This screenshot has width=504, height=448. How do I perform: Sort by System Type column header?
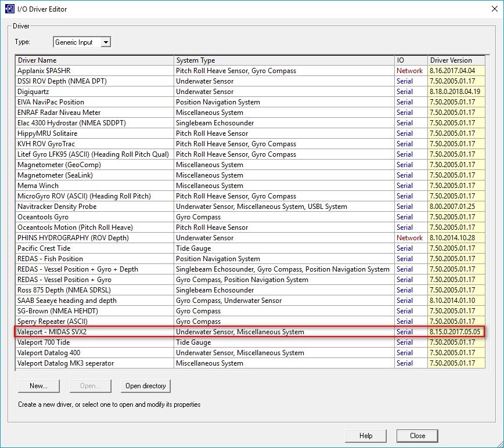tap(283, 60)
